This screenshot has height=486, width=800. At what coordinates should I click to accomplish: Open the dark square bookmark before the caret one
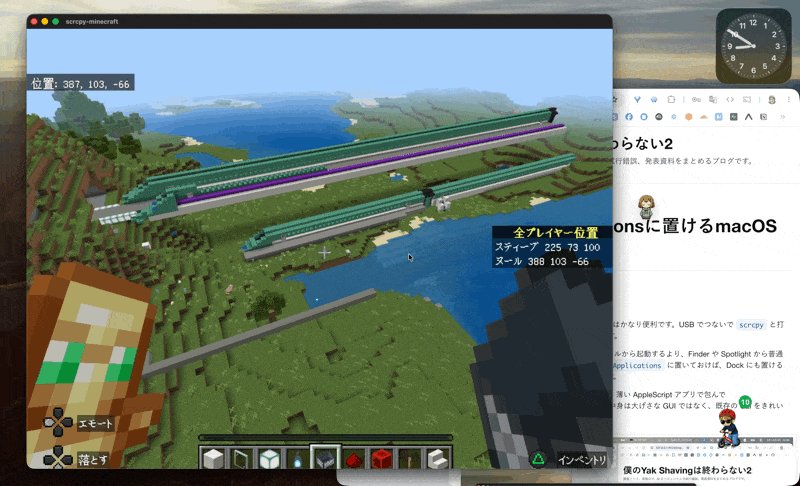pos(734,117)
